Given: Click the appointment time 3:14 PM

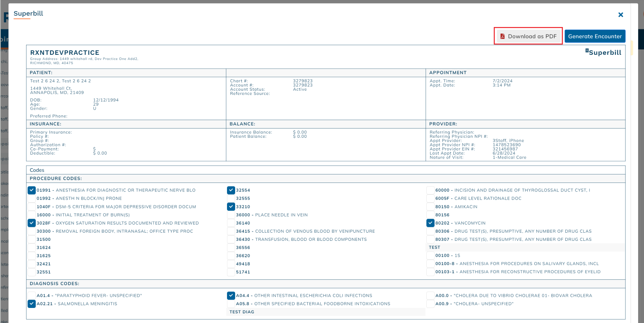Looking at the screenshot, I should pos(502,85).
